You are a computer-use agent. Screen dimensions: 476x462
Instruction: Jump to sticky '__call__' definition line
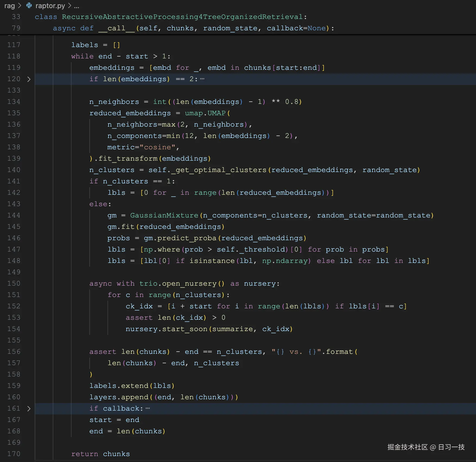pos(193,28)
